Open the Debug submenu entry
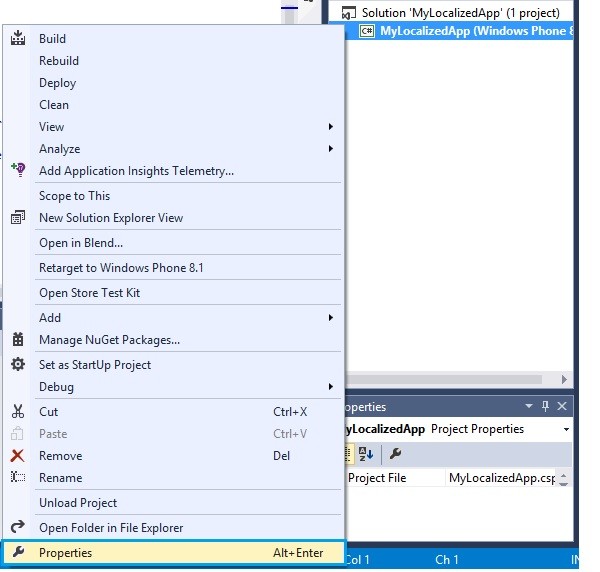 coord(172,386)
